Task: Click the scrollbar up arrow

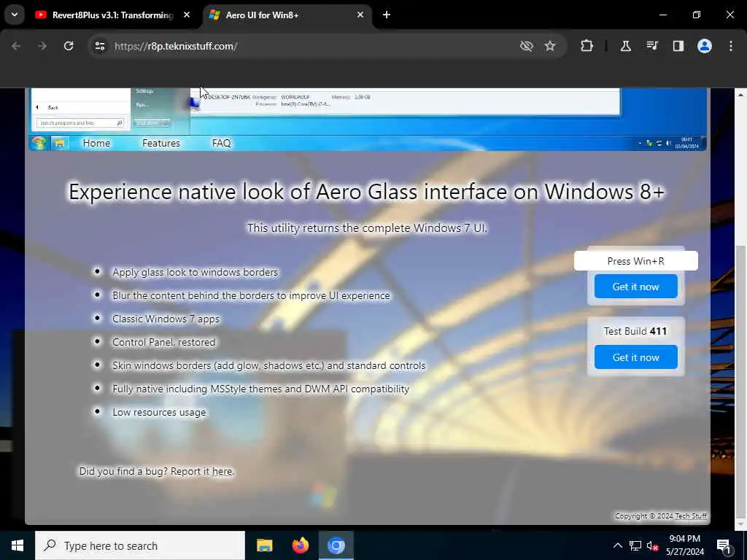Action: (740, 96)
